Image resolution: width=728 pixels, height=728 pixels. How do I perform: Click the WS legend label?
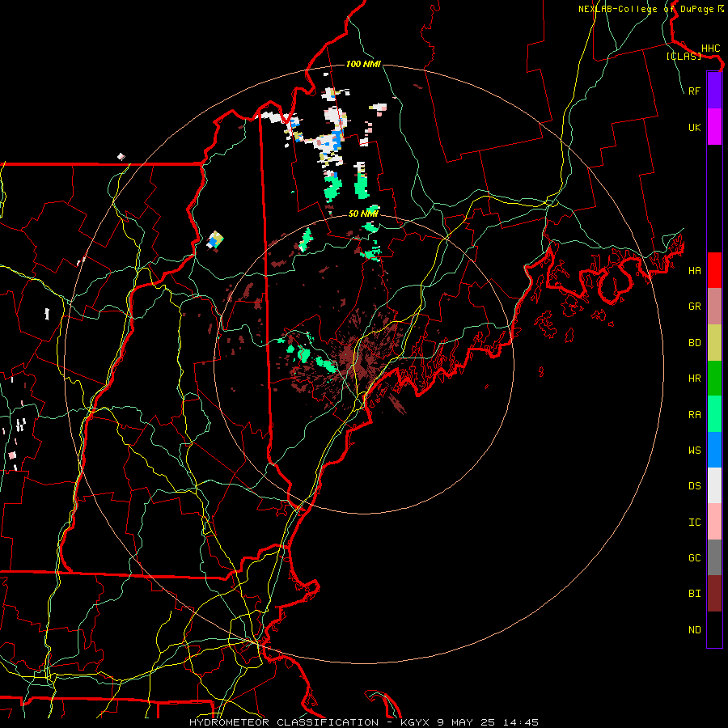pyautogui.click(x=694, y=451)
